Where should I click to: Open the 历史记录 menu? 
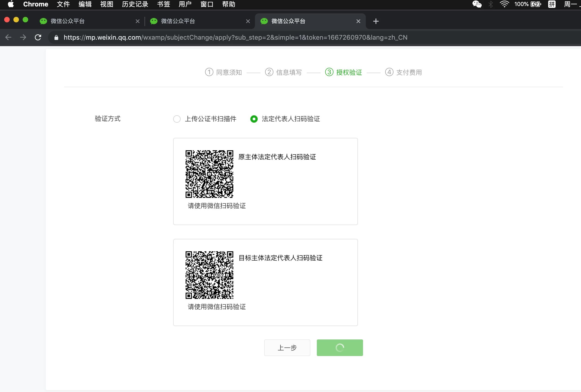click(135, 4)
